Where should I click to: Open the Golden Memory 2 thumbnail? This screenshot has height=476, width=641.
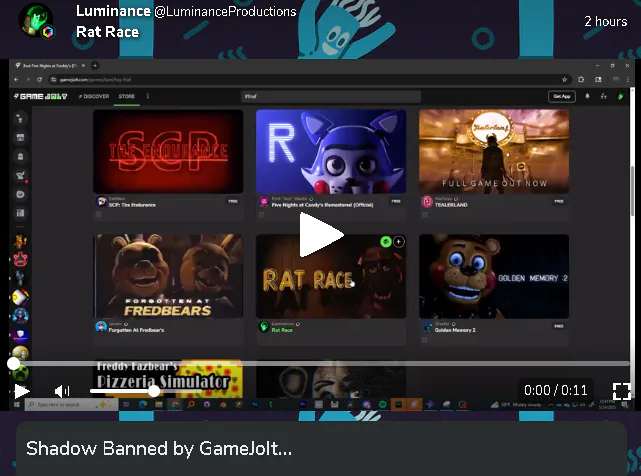[494, 276]
